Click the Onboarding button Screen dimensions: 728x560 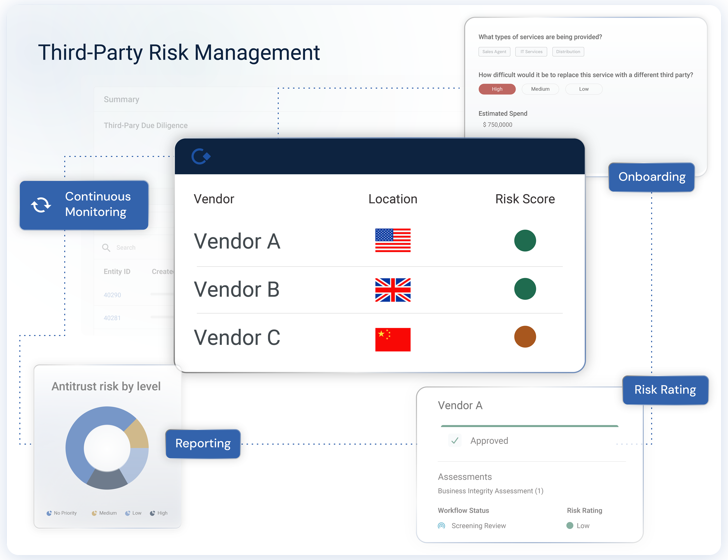pyautogui.click(x=652, y=177)
